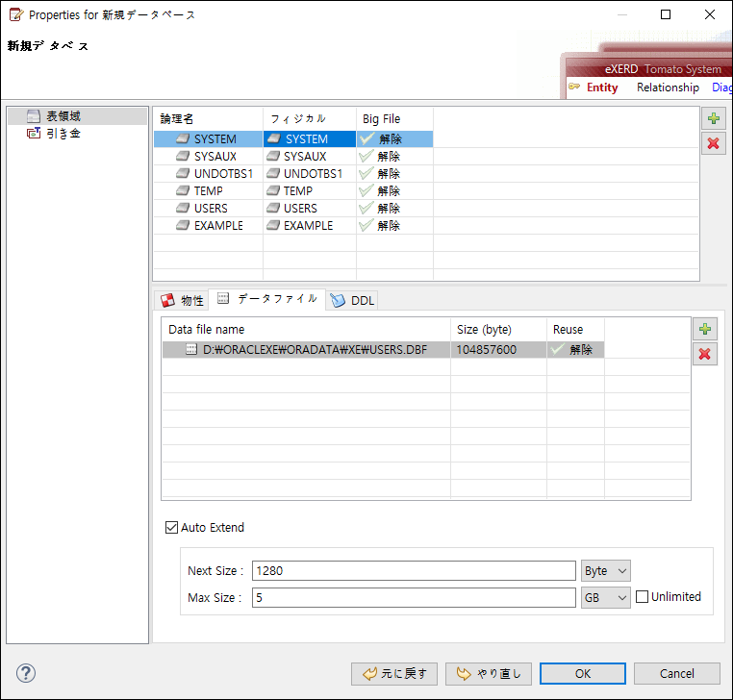Select the TEMP logical name cell

209,190
